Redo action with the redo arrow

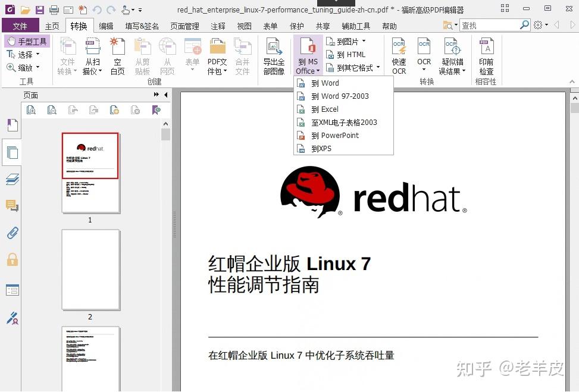click(111, 10)
